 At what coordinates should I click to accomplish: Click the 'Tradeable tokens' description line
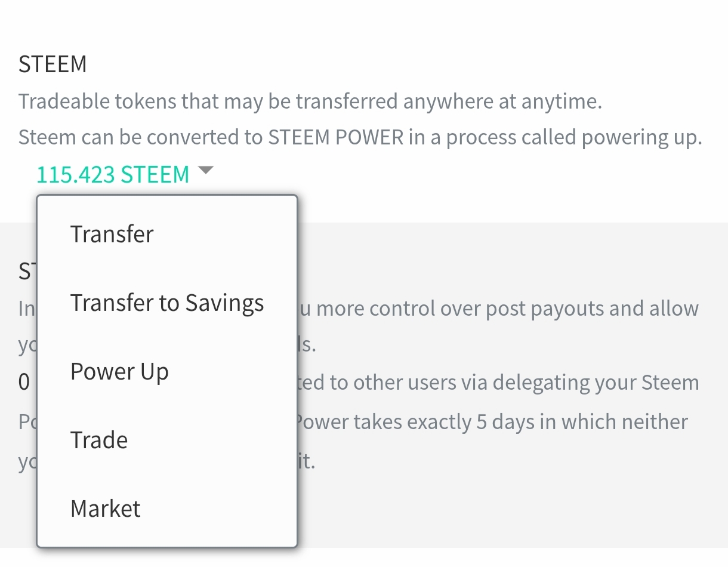click(x=310, y=101)
